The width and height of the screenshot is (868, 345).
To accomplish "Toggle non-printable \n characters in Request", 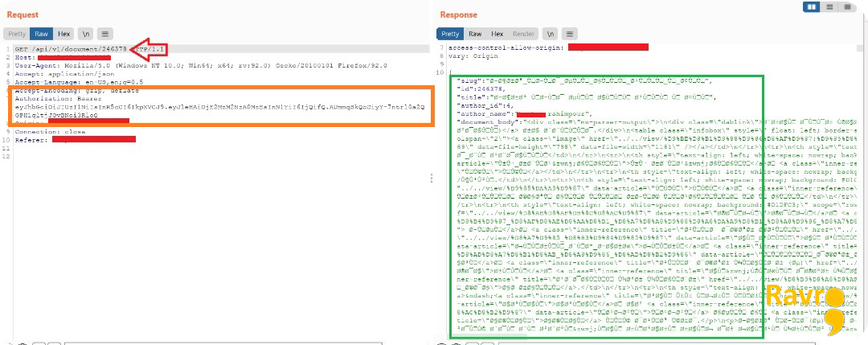I will click(86, 34).
